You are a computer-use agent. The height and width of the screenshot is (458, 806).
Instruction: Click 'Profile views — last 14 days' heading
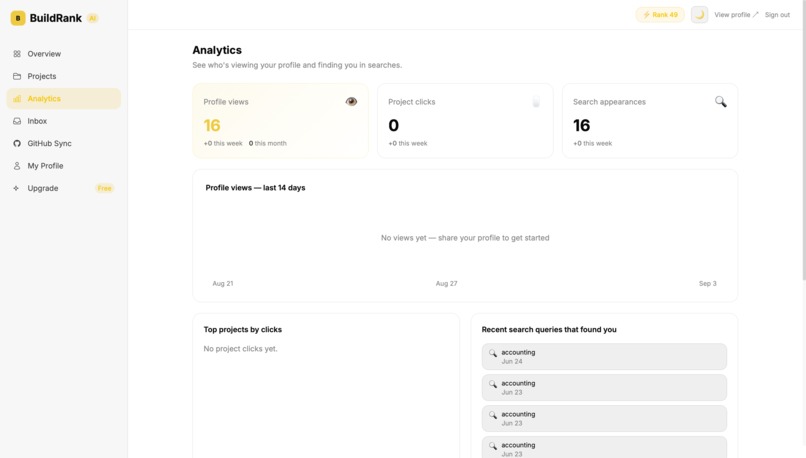coord(255,188)
